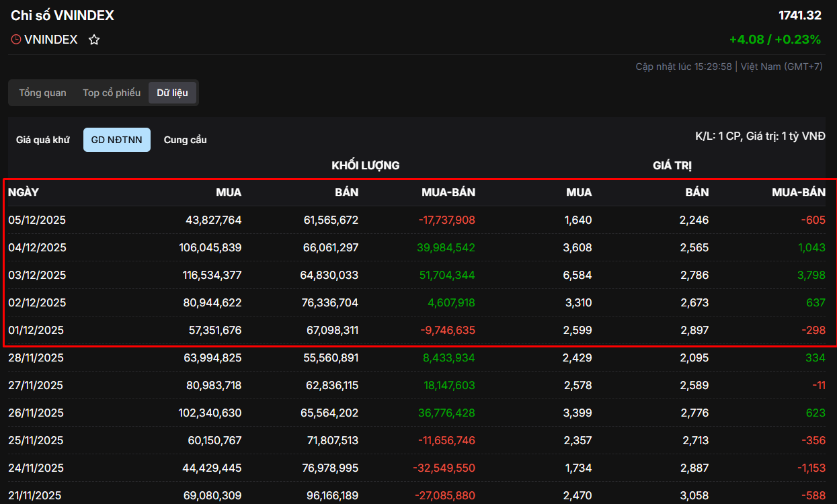Click the 28/11/2025 date cell
The height and width of the screenshot is (504, 837).
(36, 358)
